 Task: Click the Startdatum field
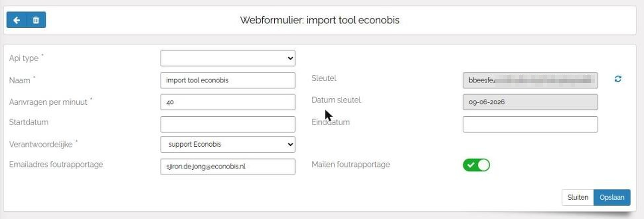tap(228, 124)
